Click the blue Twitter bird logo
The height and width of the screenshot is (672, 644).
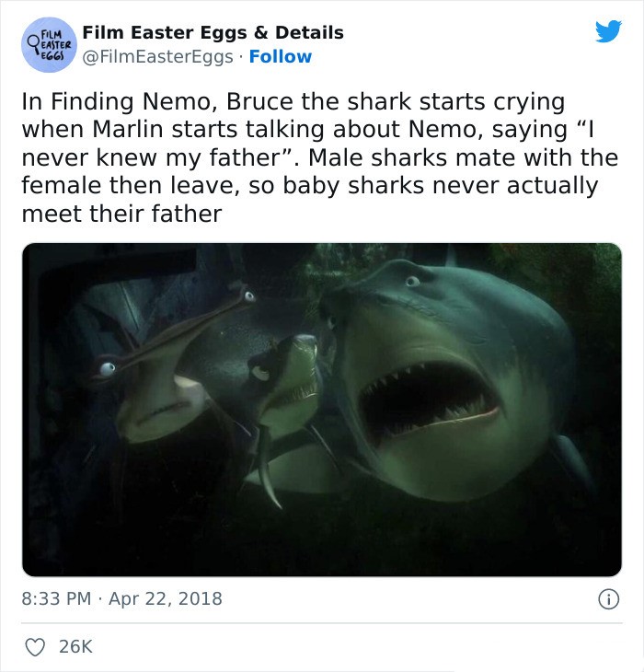tap(608, 31)
